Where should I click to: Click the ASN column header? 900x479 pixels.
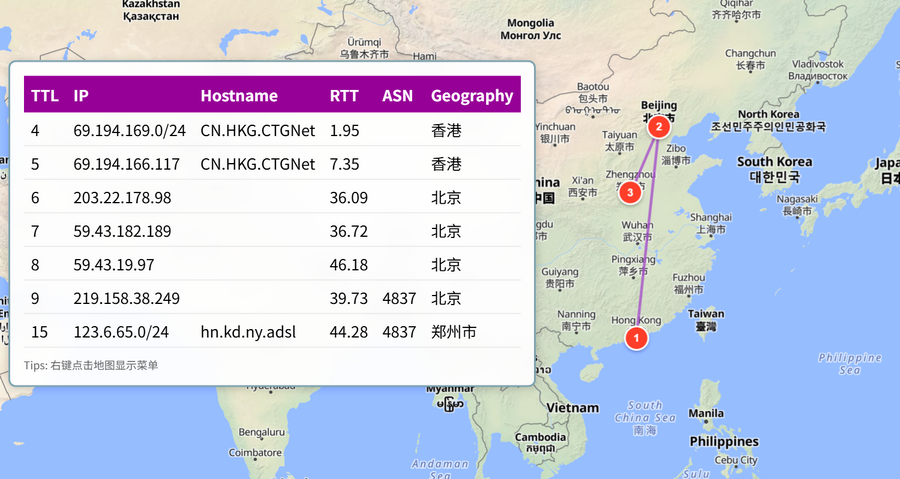click(x=397, y=95)
